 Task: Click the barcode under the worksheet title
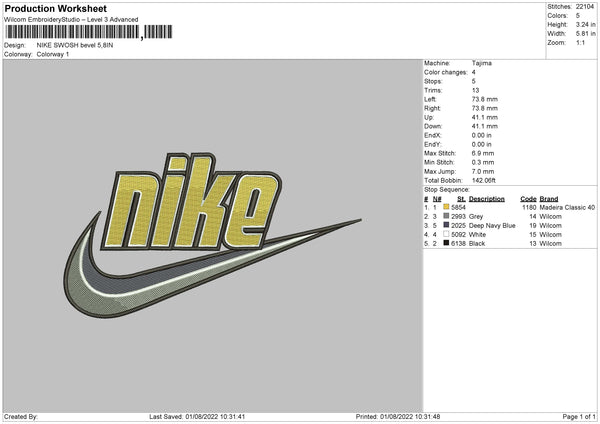tap(89, 32)
